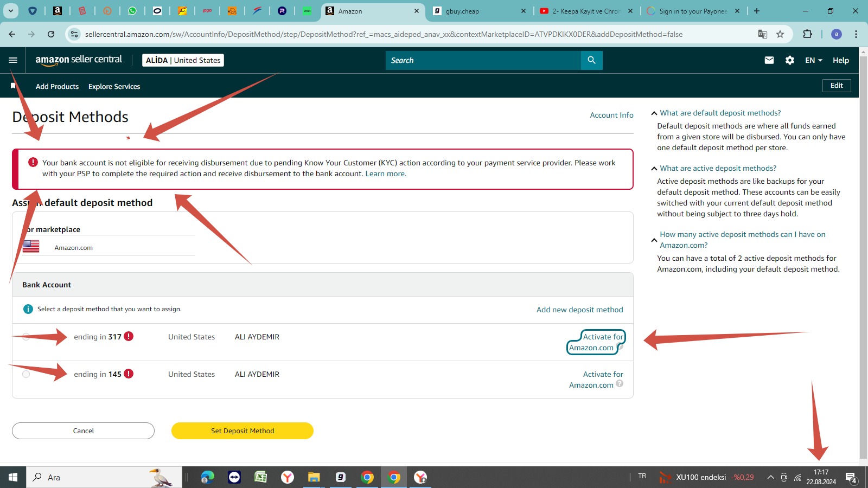Click the translate page icon
868x488 pixels.
(763, 34)
